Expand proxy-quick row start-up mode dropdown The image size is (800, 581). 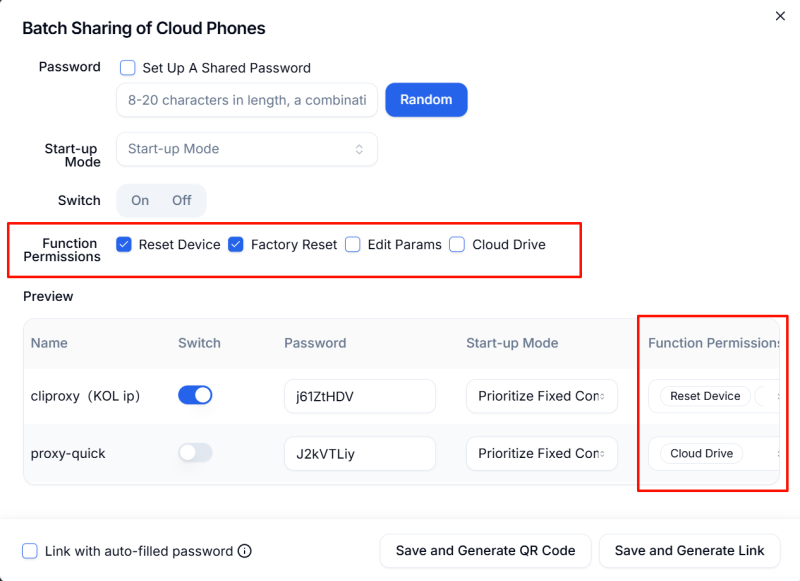click(x=541, y=453)
